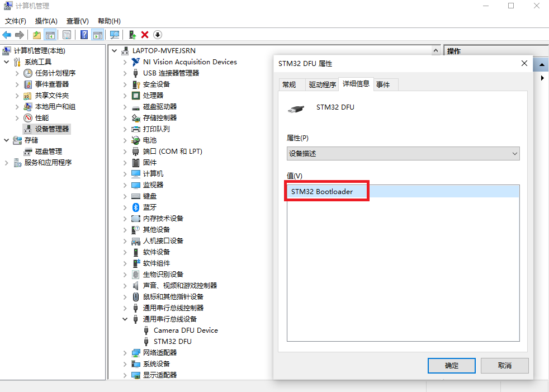Screen dimensions: 549x392
Task: Expand Actions pane right arrow
Action: point(542,78)
